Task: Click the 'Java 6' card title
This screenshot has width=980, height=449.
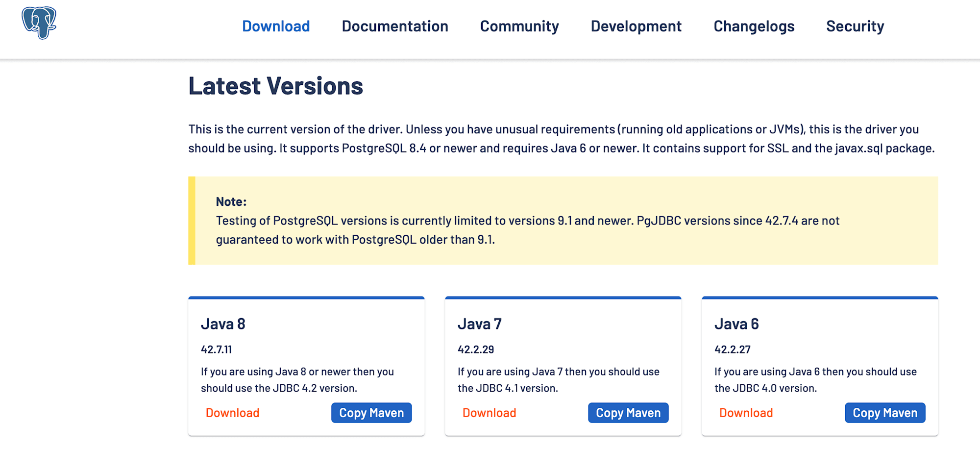Action: click(736, 324)
